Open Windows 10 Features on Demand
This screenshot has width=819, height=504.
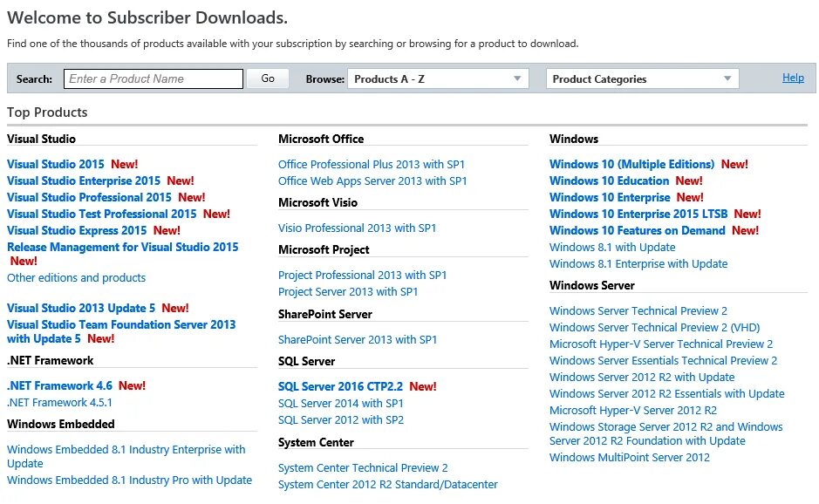[638, 231]
